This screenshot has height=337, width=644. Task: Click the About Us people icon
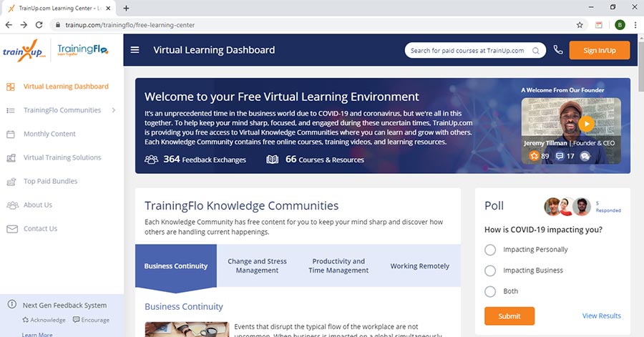(x=12, y=205)
